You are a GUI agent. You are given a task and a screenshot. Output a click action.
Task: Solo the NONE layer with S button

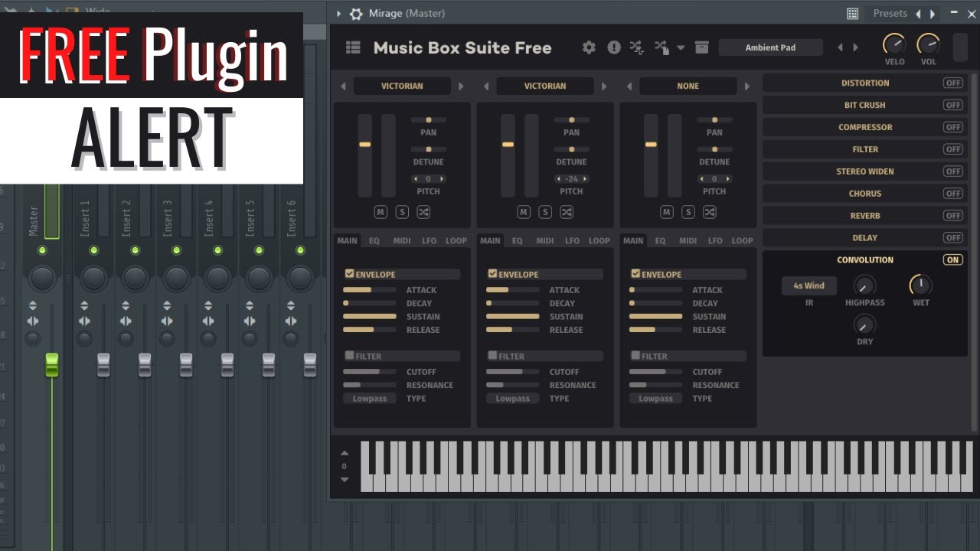tap(688, 212)
